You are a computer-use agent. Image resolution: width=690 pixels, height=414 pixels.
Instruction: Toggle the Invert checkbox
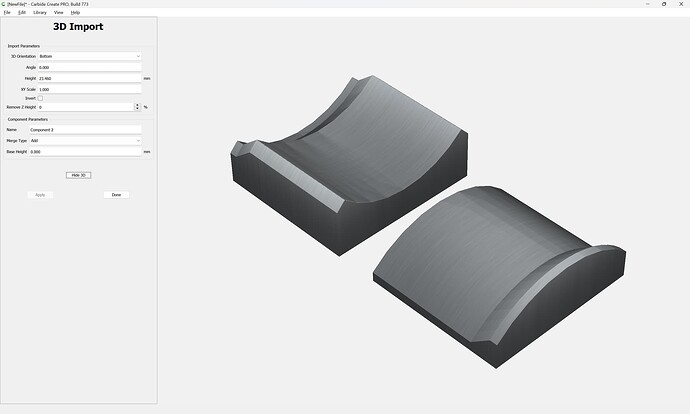[x=40, y=98]
